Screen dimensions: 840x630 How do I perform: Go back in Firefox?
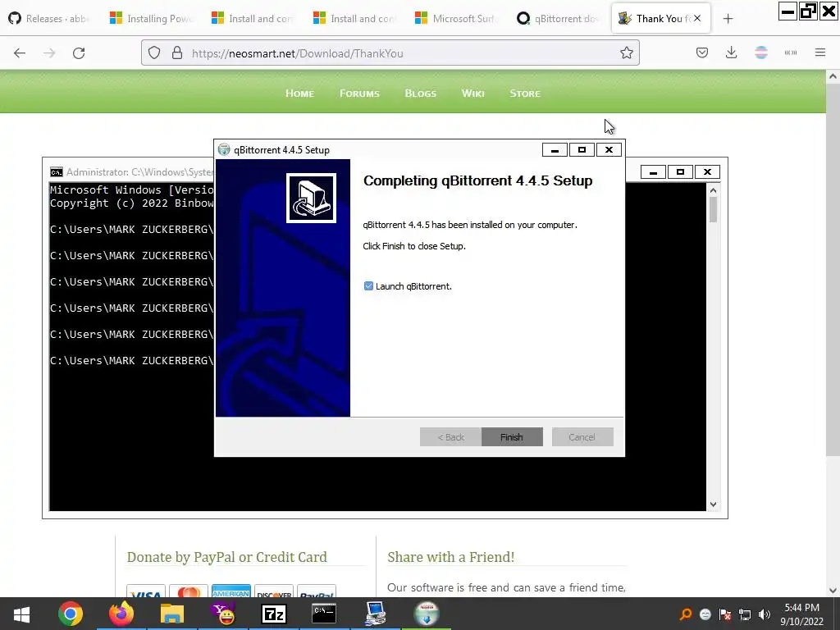click(20, 53)
